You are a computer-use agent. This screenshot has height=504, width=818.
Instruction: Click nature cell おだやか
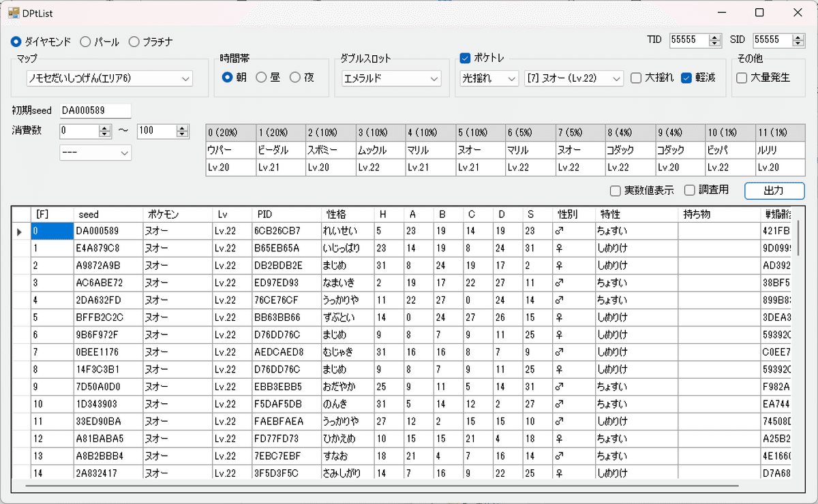pyautogui.click(x=347, y=387)
